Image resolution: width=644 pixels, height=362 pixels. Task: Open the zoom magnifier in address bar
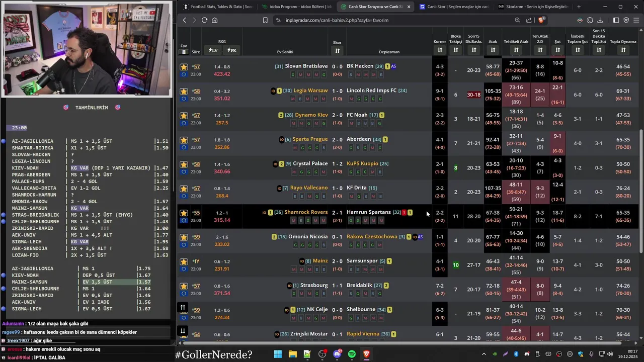click(517, 20)
